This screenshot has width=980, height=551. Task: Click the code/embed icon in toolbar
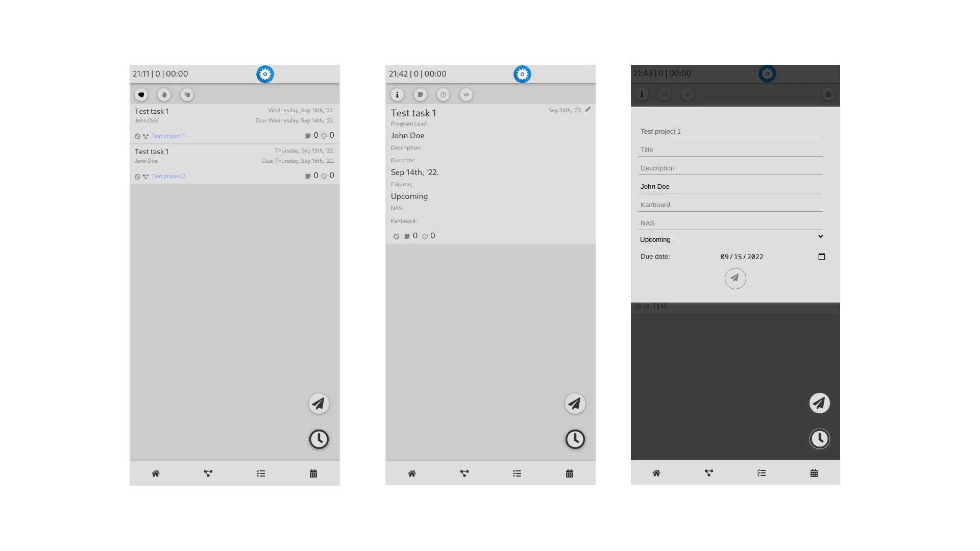pyautogui.click(x=466, y=94)
